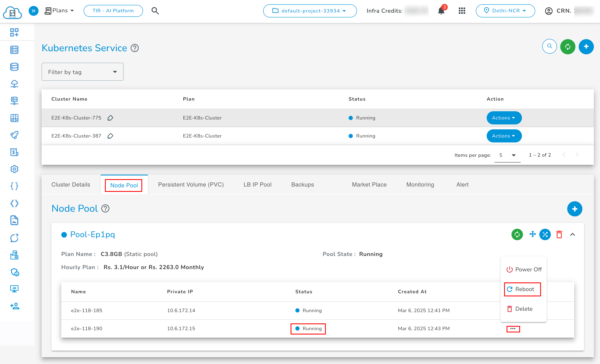Image resolution: width=600 pixels, height=364 pixels.
Task: Open the Plans dropdown
Action: tap(59, 10)
